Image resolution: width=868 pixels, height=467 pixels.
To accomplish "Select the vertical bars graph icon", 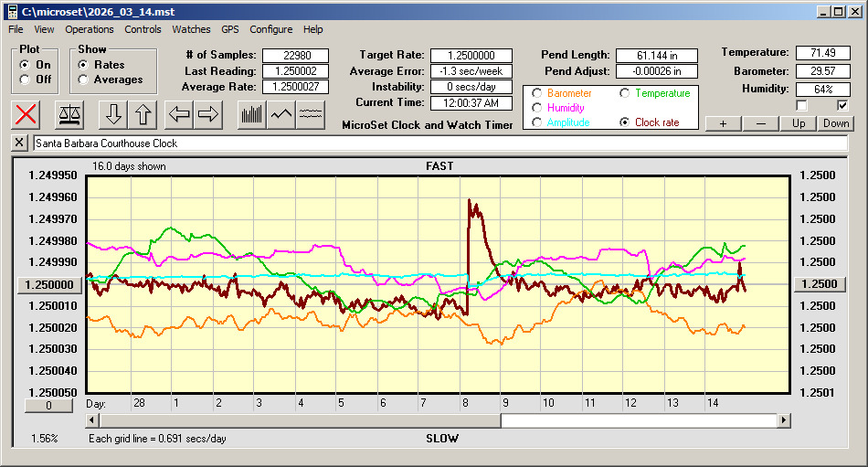I will click(x=251, y=114).
